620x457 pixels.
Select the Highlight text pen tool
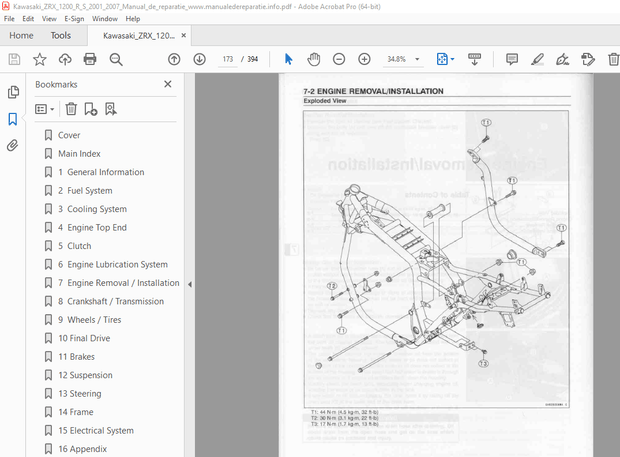tap(537, 59)
